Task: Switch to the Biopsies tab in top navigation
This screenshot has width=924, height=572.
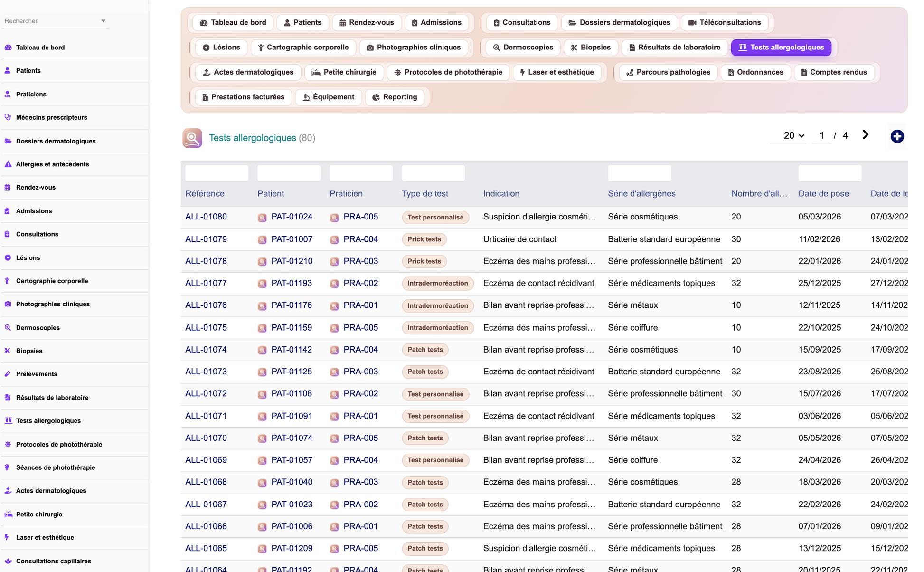Action: [x=590, y=48]
